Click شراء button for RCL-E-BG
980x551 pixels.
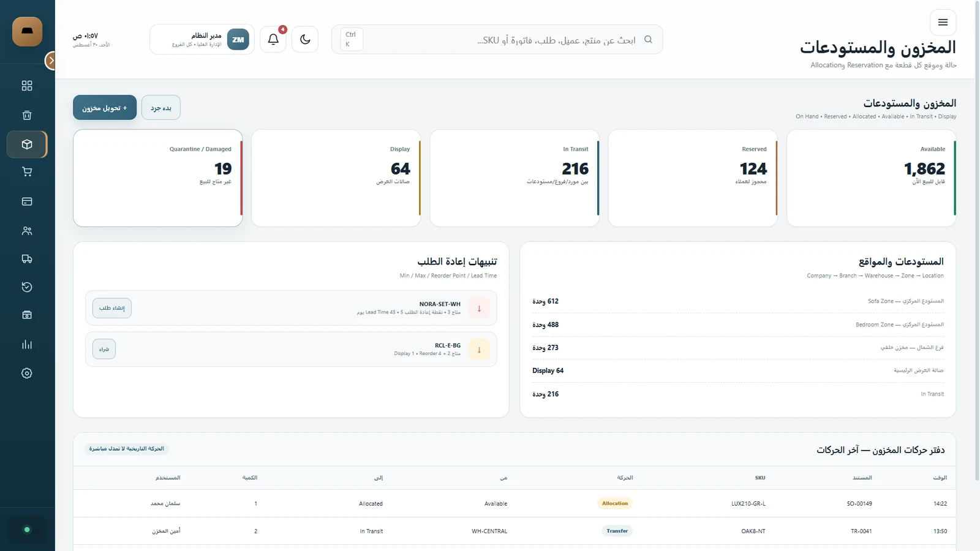pyautogui.click(x=104, y=349)
